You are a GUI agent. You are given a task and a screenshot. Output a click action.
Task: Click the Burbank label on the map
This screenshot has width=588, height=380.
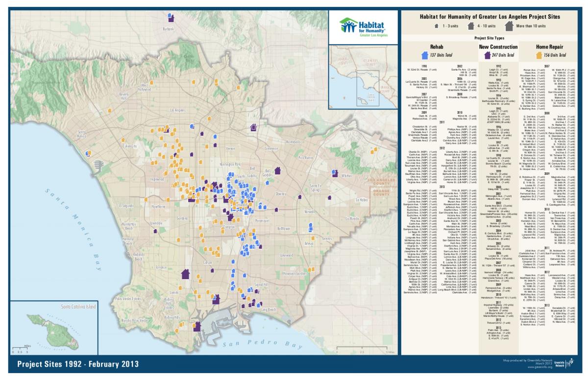[x=168, y=29]
